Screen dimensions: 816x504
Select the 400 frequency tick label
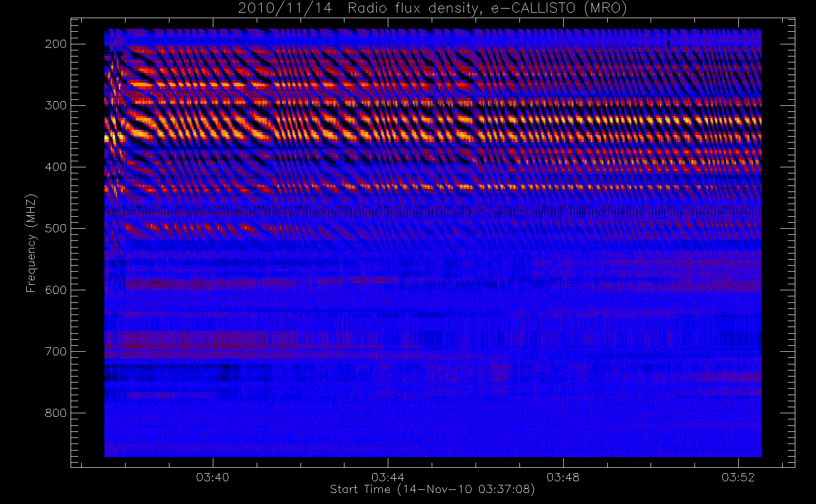click(56, 167)
